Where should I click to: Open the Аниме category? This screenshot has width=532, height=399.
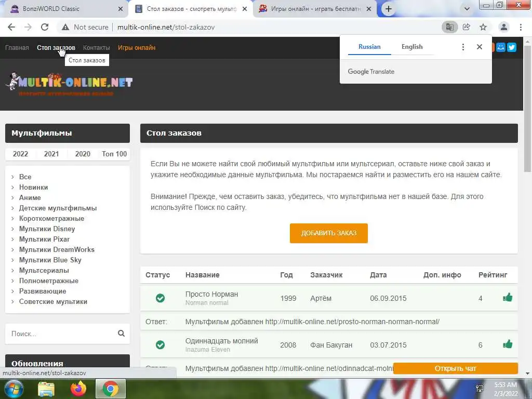click(x=30, y=198)
